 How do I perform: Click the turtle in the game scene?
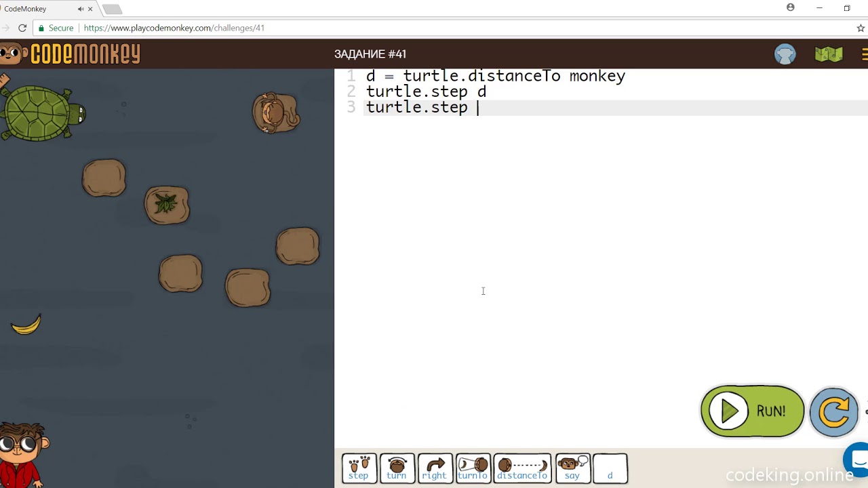coord(42,111)
